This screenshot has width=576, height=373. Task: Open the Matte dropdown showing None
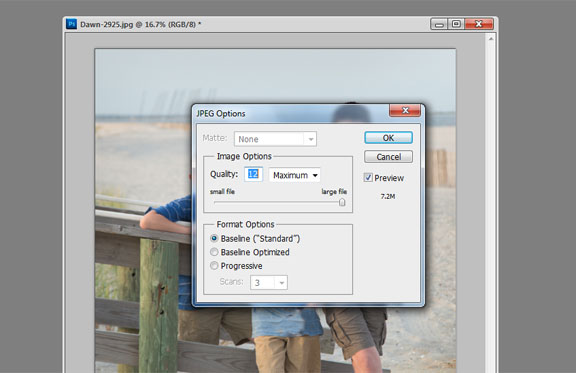[x=275, y=139]
